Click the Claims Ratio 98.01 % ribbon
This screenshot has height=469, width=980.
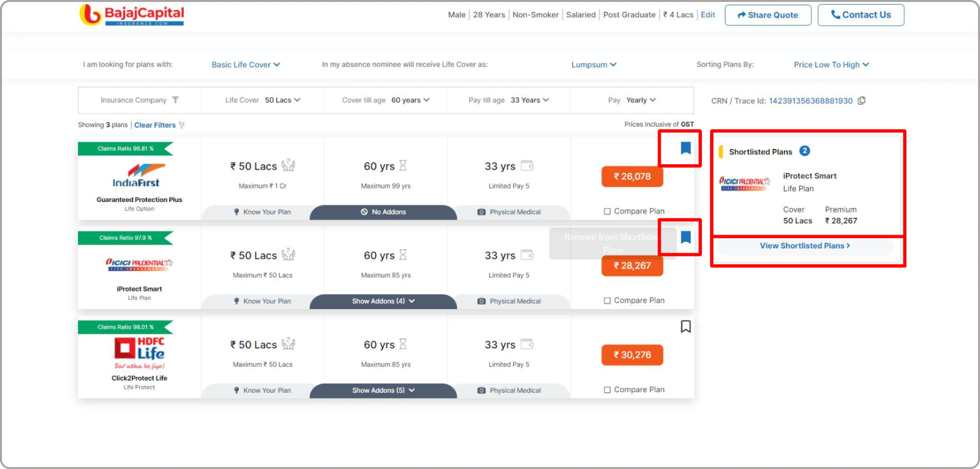126,327
